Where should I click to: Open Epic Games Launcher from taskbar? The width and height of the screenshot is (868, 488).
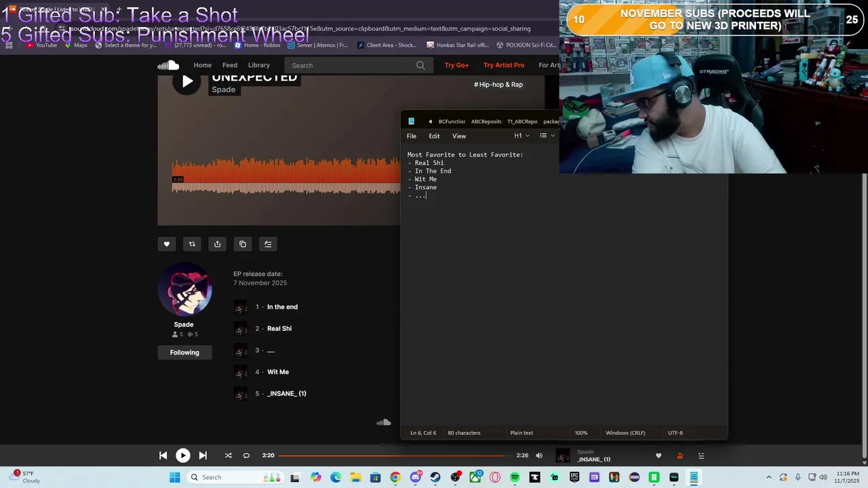[x=574, y=477]
